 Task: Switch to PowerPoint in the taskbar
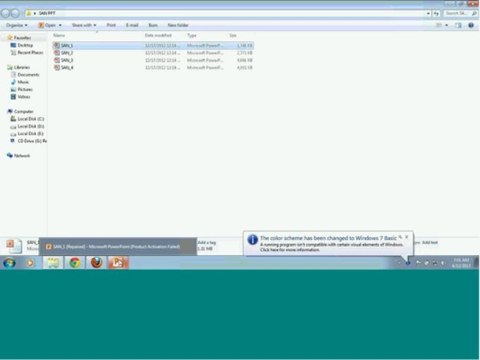point(118,263)
